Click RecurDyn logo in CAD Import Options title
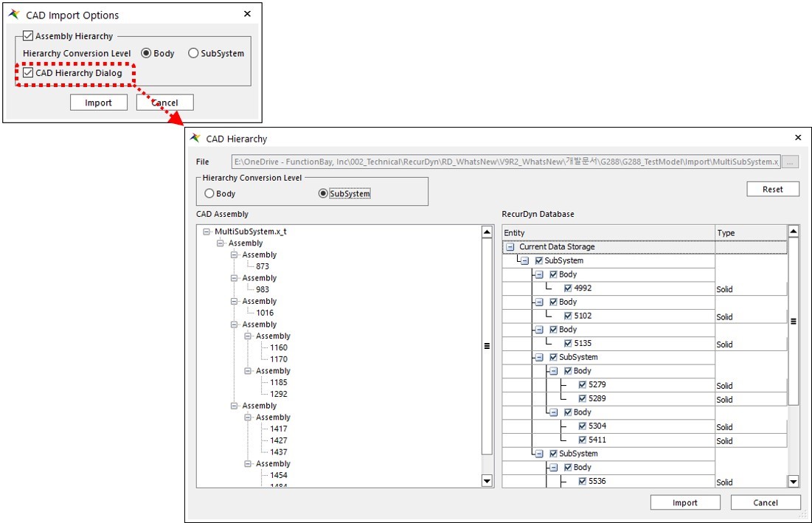 click(15, 15)
